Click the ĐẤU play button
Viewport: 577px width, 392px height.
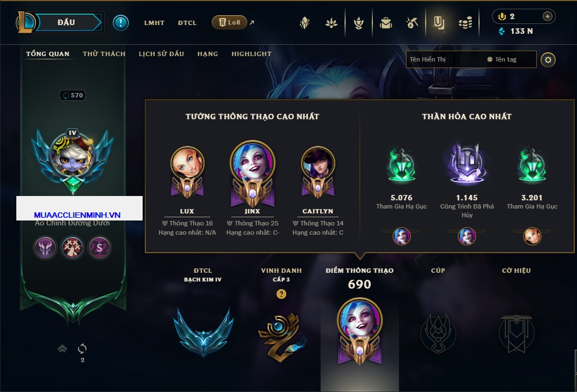click(66, 22)
